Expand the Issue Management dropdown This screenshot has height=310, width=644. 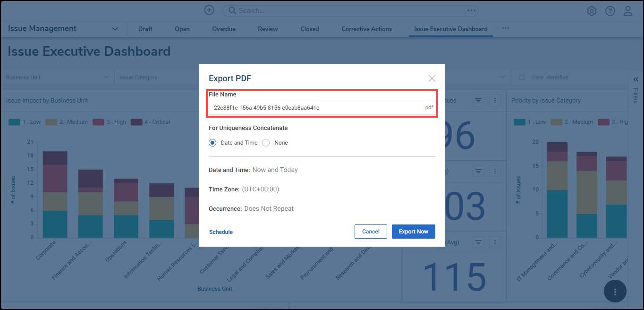pyautogui.click(x=115, y=29)
